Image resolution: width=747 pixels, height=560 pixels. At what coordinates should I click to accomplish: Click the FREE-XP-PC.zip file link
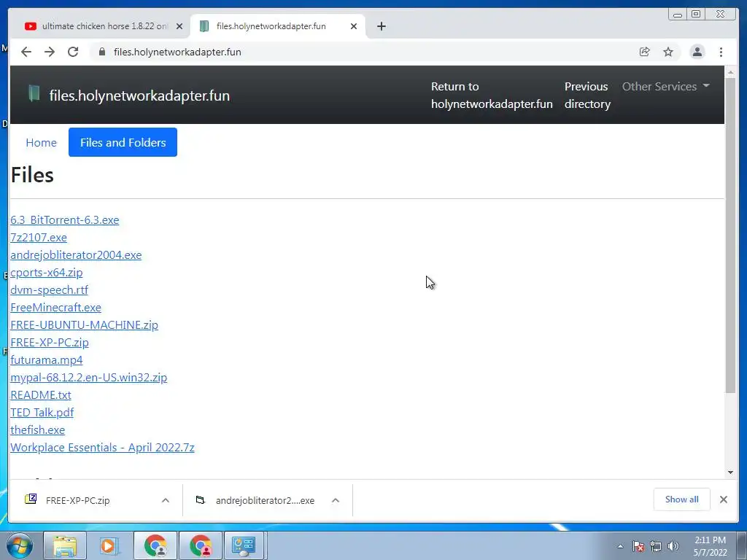pyautogui.click(x=50, y=343)
